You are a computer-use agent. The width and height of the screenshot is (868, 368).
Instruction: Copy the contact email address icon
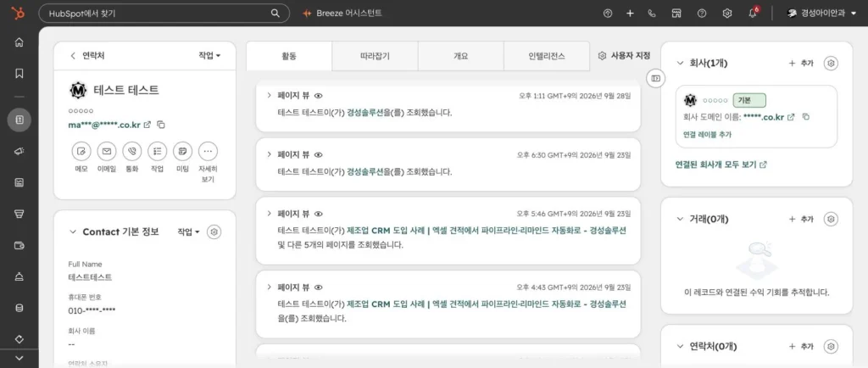[161, 125]
